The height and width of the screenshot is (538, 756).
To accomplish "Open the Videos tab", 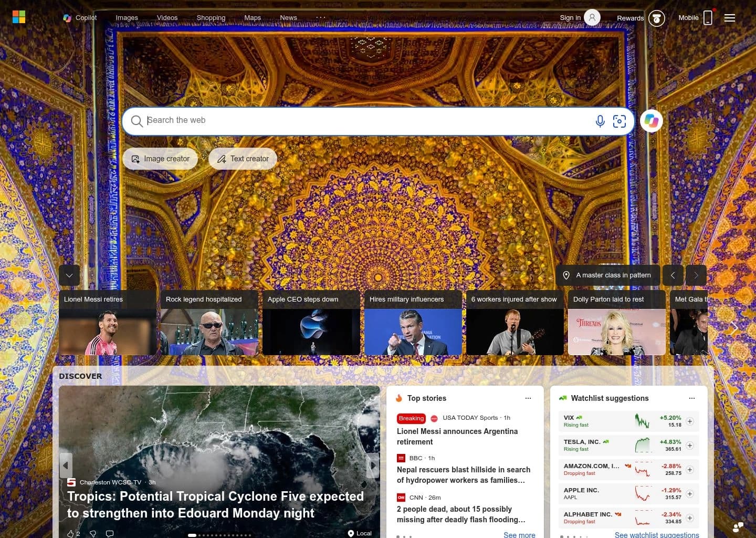I will tap(167, 17).
